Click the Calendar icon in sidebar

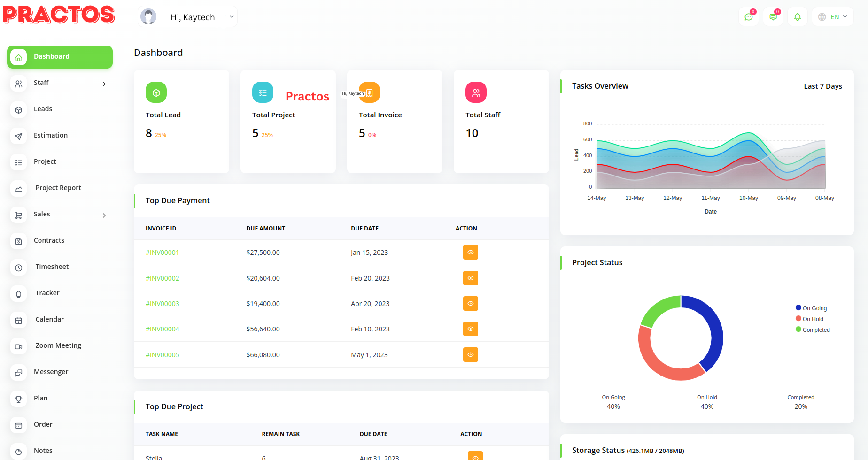click(x=19, y=320)
